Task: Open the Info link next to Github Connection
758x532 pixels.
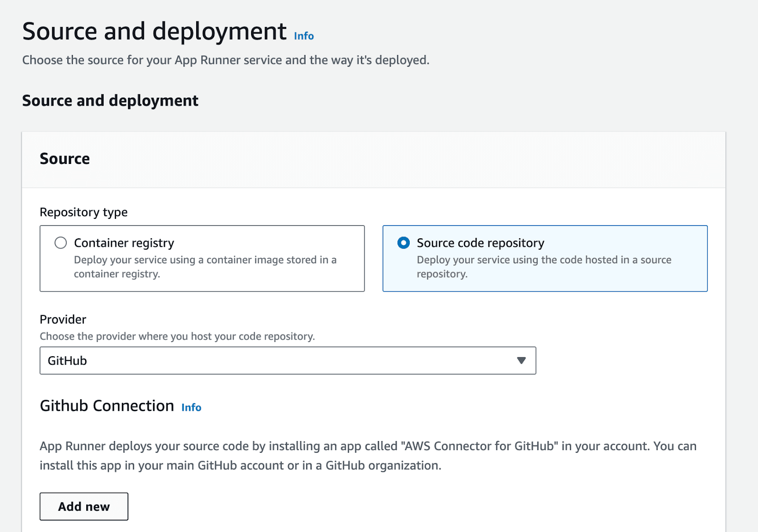Action: (x=191, y=407)
